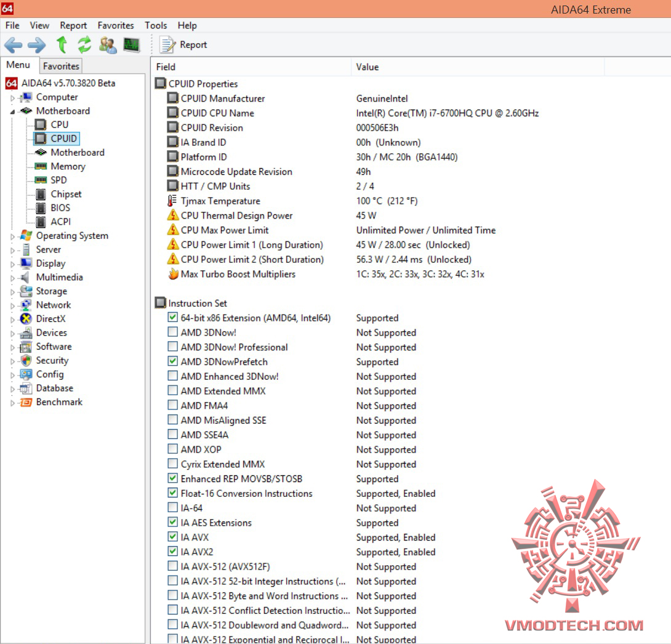Open the system monitor toolbar icon

(132, 44)
